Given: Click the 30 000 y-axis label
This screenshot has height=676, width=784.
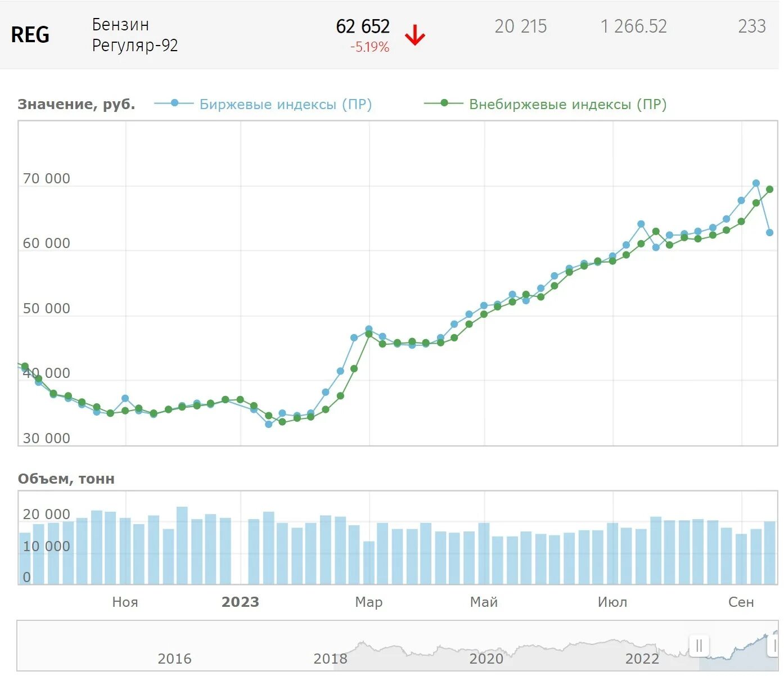Looking at the screenshot, I should (x=47, y=439).
